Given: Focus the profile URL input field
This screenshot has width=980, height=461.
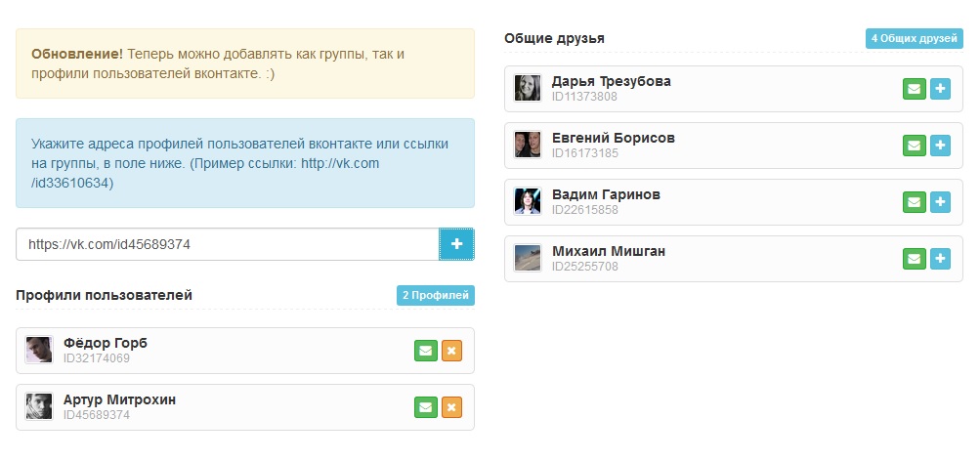Looking at the screenshot, I should click(228, 244).
